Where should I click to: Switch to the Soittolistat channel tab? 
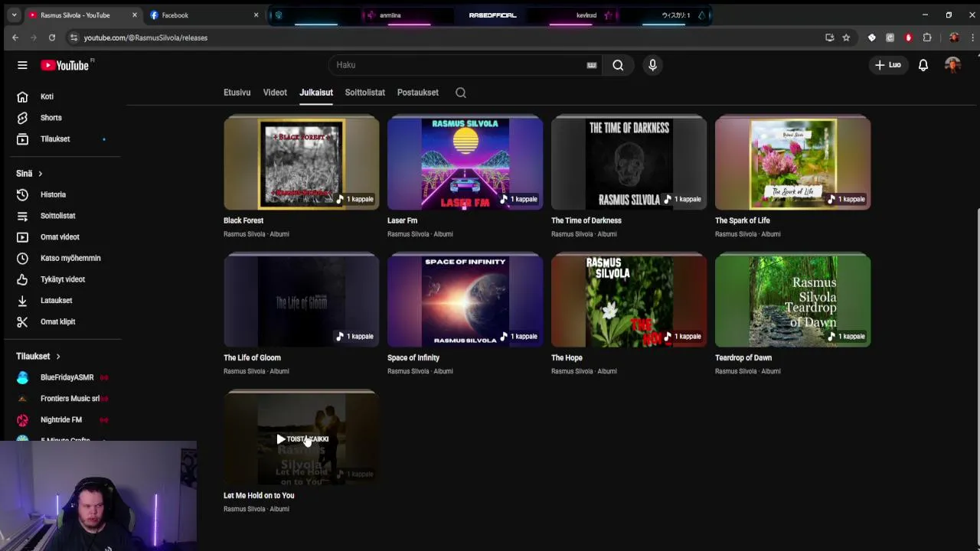tap(364, 93)
